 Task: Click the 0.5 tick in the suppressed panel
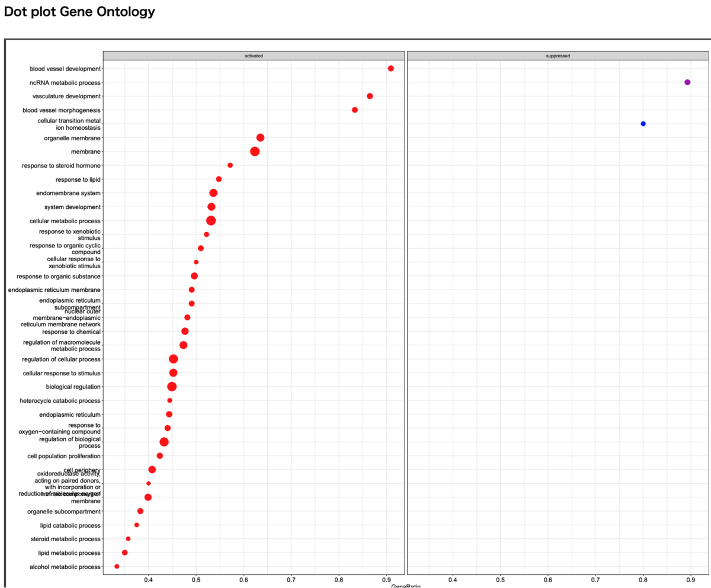coord(500,581)
